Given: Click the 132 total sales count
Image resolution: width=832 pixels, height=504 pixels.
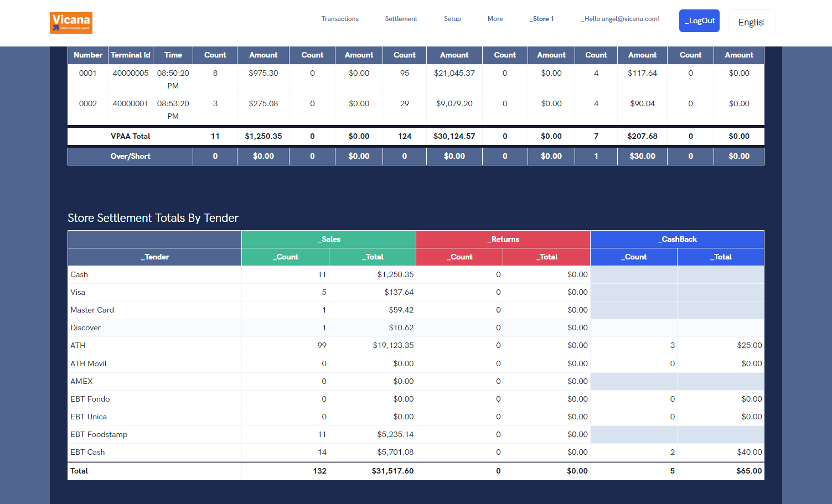Looking at the screenshot, I should (320, 471).
